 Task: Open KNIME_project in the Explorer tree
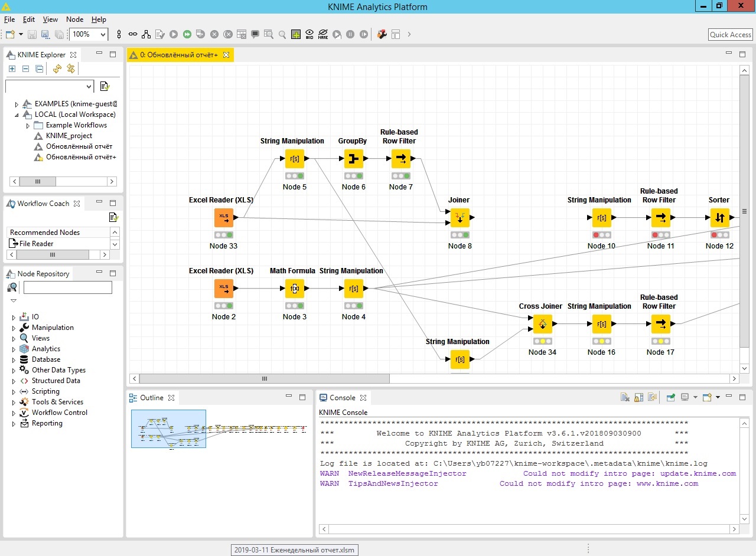click(x=69, y=136)
